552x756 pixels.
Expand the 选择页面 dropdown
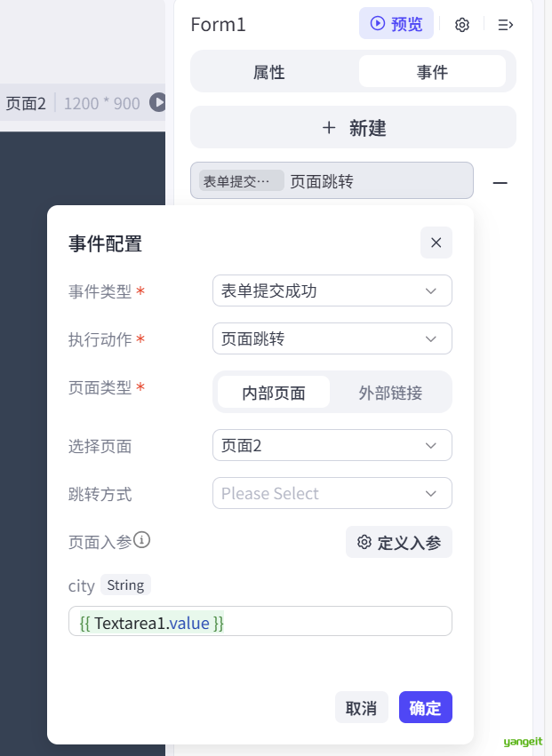click(332, 445)
